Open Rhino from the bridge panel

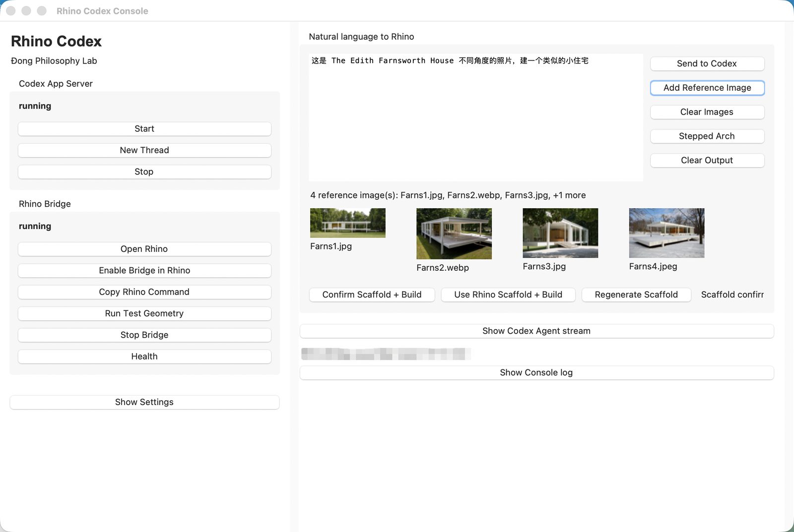(x=144, y=249)
